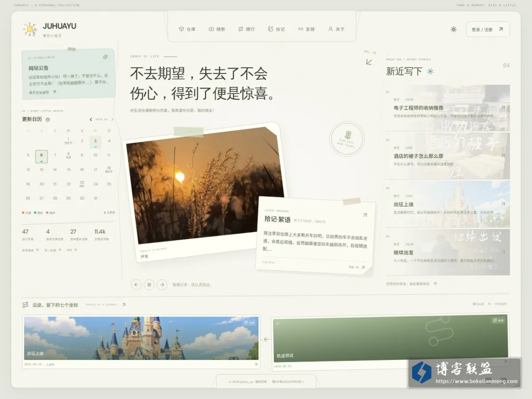Click the help icon beside 更新日历
The image size is (532, 399).
[x=48, y=119]
